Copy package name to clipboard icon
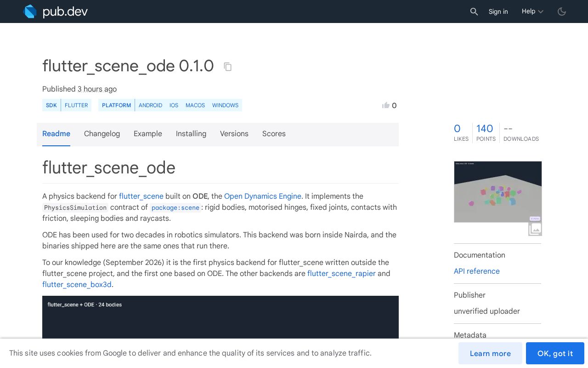Viewport: 588px width, 368px height. pos(228,67)
